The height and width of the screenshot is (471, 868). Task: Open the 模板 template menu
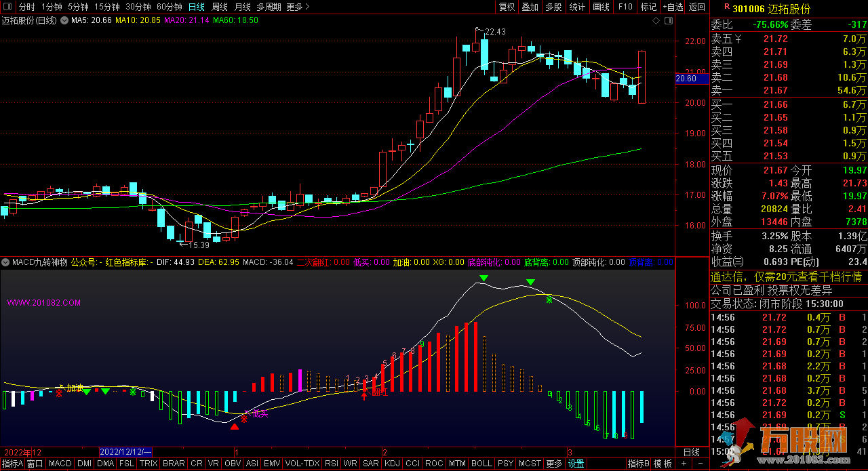663,464
